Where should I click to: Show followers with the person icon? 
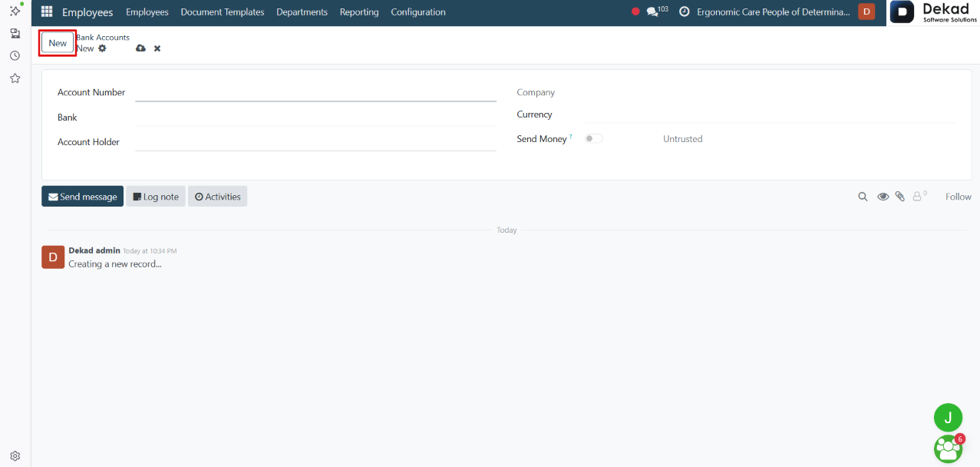point(919,197)
